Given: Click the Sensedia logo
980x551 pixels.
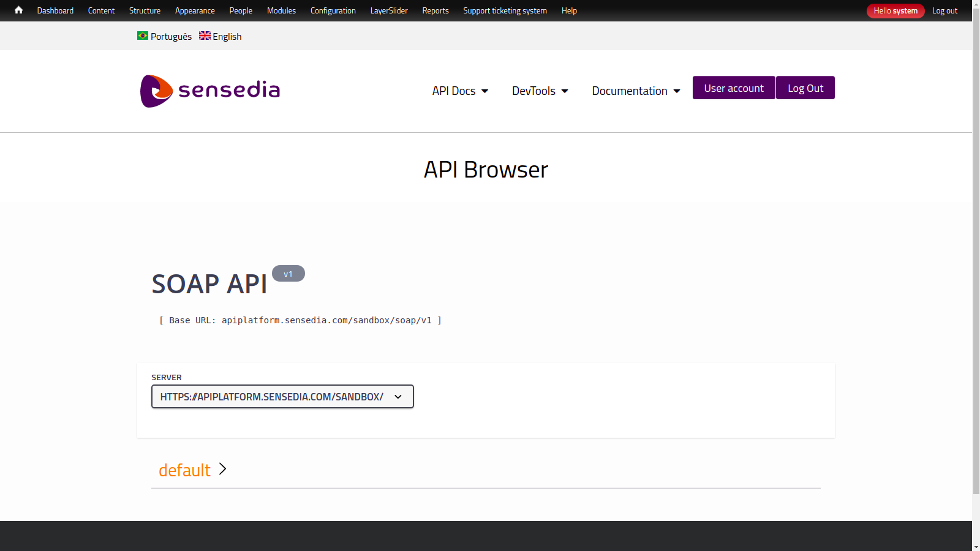Looking at the screenshot, I should click(x=210, y=91).
